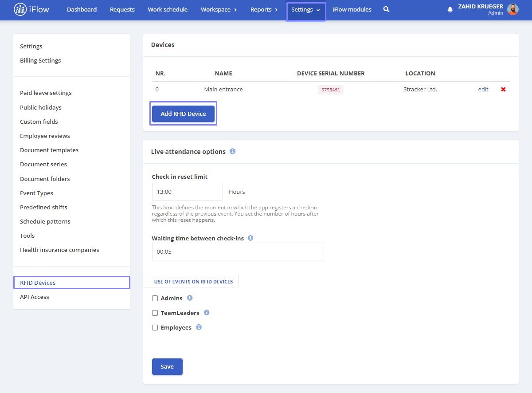Viewport: 532px width, 393px height.
Task: Show info for Waiting time between check-ins
Action: (x=250, y=238)
